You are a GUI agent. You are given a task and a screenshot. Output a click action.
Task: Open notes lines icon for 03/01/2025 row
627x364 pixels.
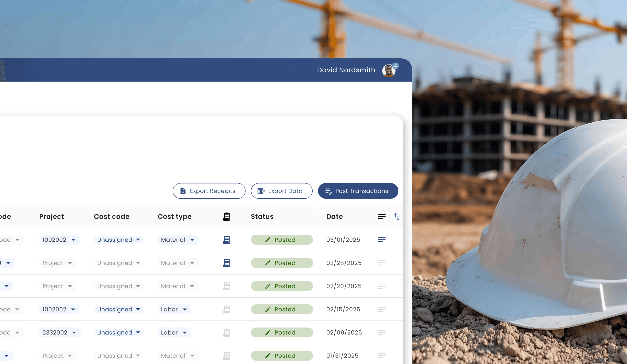click(x=382, y=240)
